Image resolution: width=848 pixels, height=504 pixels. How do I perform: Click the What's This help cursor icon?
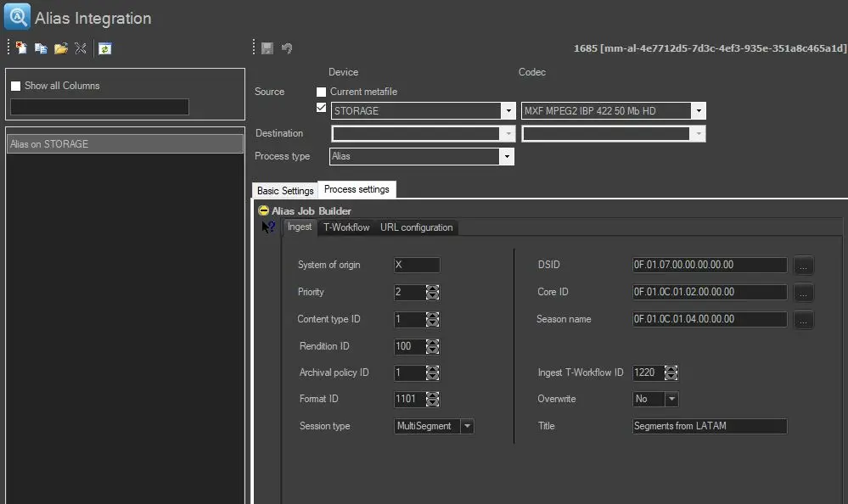coord(268,227)
